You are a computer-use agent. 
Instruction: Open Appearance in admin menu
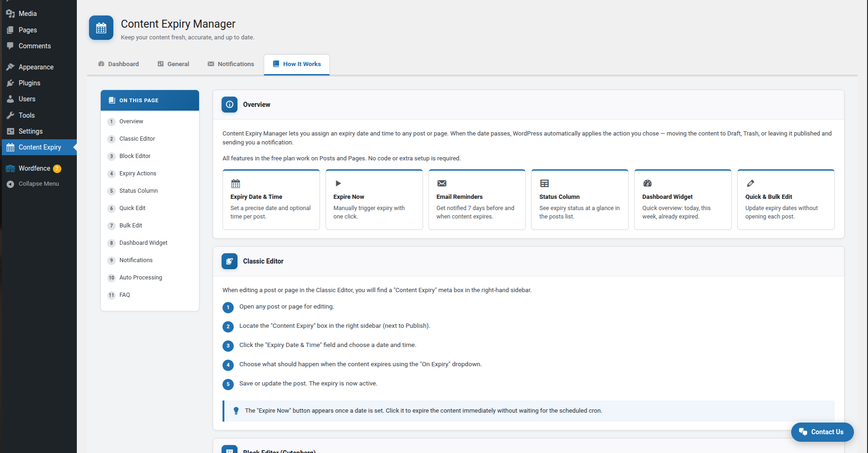tap(39, 67)
